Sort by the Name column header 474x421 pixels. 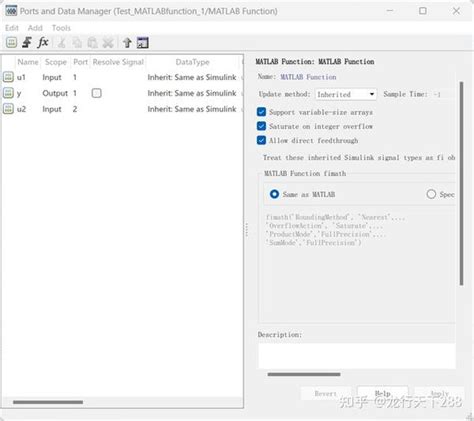coord(28,62)
